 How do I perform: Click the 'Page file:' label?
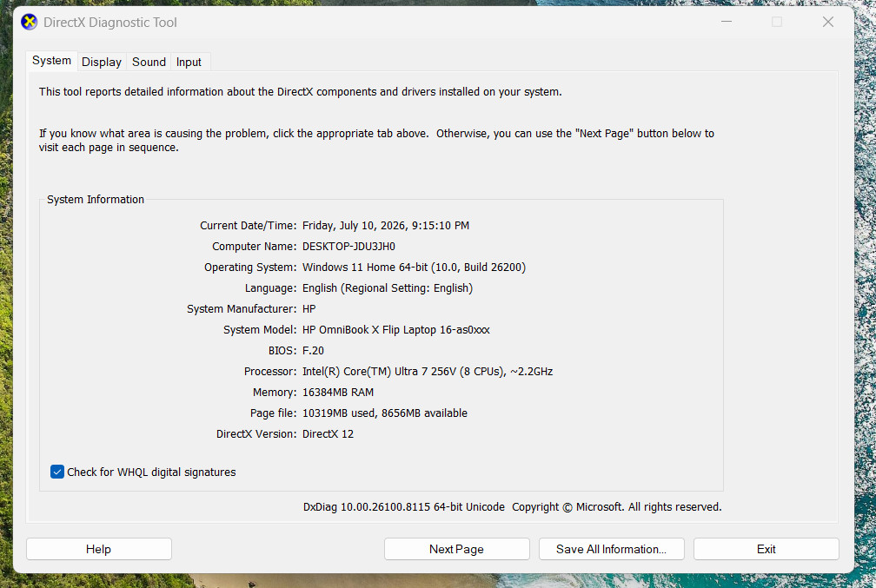coord(273,413)
